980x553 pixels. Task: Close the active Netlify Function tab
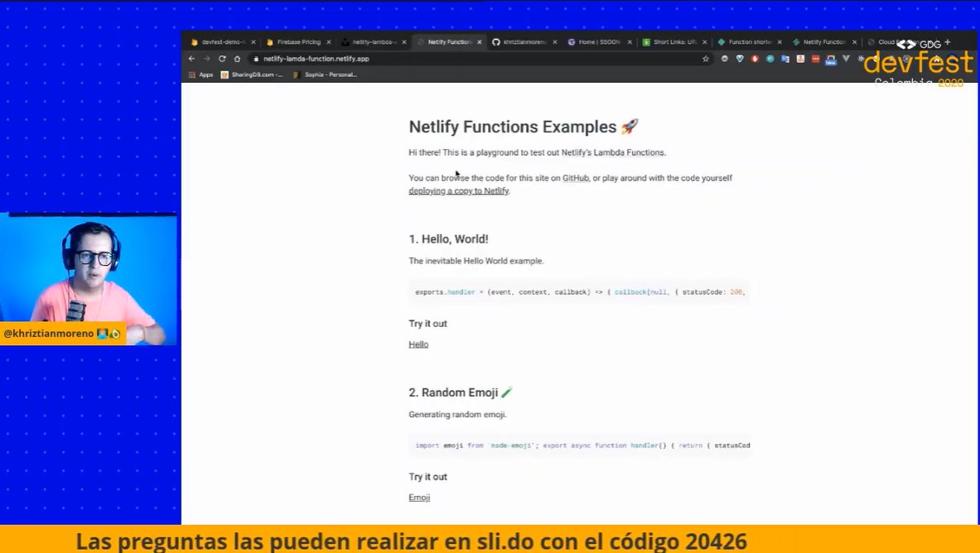pyautogui.click(x=480, y=42)
